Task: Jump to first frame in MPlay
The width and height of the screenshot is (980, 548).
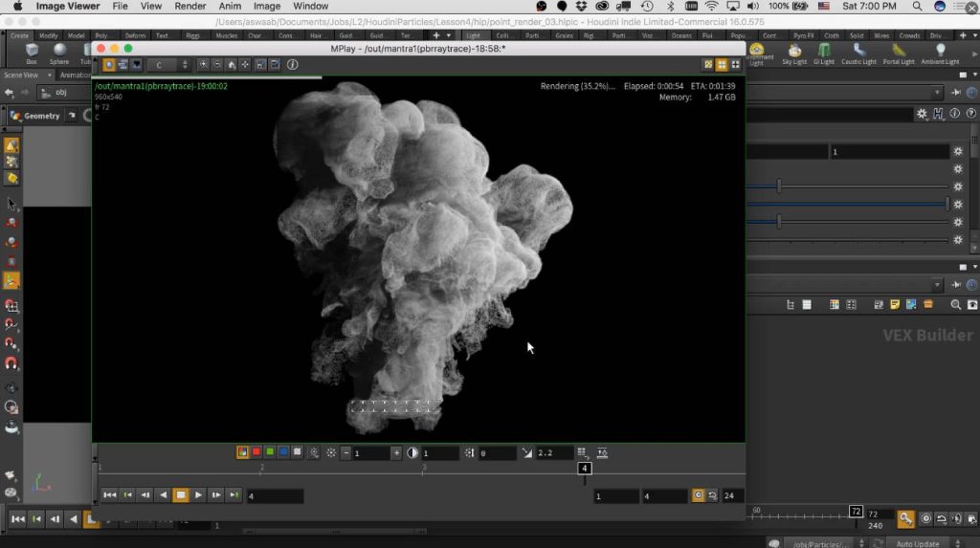Action: pyautogui.click(x=110, y=495)
